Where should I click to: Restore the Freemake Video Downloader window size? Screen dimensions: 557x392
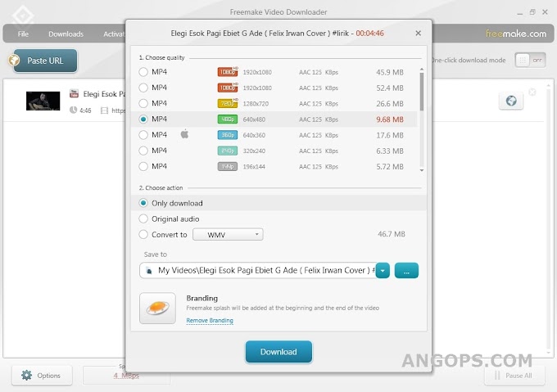pos(532,12)
